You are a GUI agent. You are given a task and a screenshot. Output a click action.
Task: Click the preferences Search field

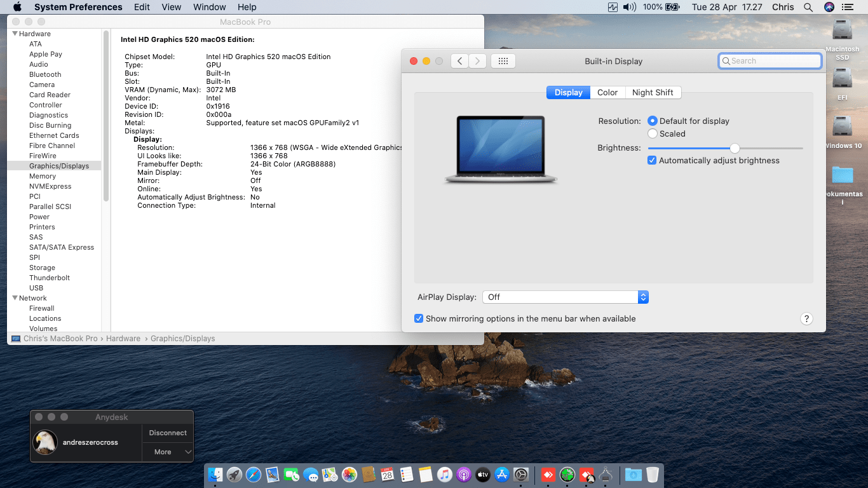pyautogui.click(x=770, y=61)
